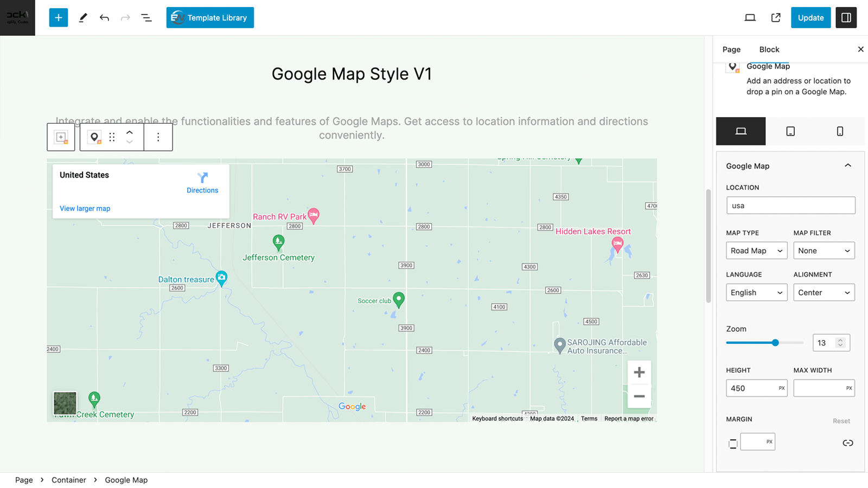The height and width of the screenshot is (488, 868).
Task: Select Hidden Lakes Resort map pin
Action: click(x=617, y=245)
